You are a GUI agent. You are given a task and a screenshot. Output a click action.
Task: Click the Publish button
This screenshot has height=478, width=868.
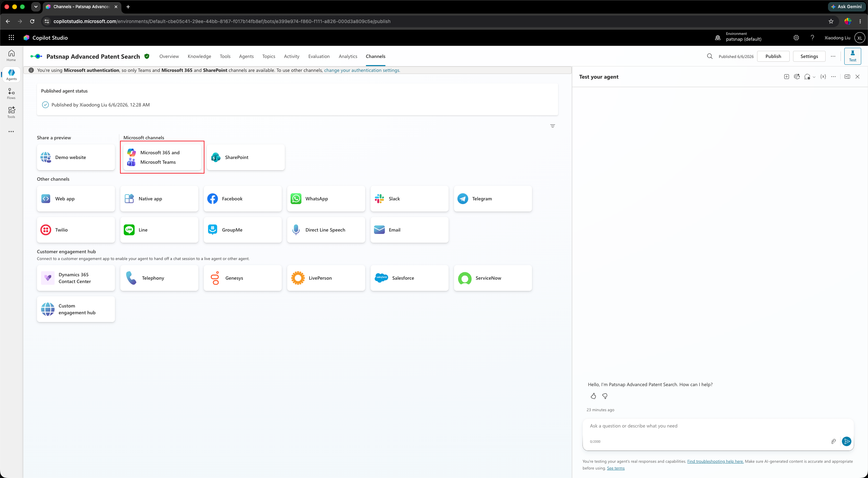773,56
